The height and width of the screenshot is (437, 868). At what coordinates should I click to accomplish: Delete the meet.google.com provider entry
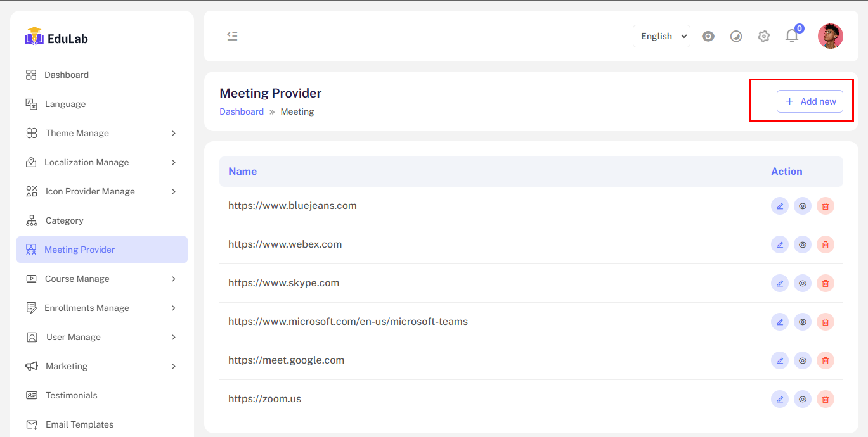pos(825,360)
